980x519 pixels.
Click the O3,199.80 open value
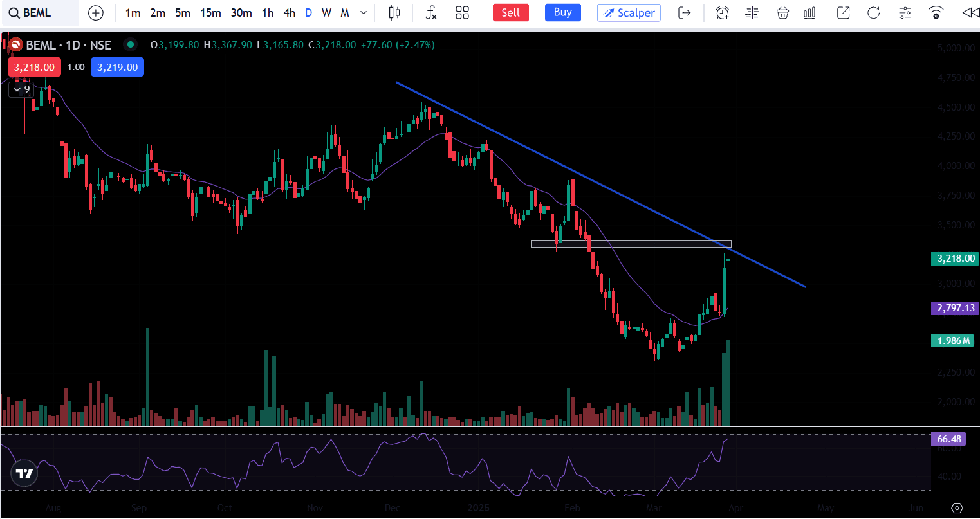coord(175,45)
